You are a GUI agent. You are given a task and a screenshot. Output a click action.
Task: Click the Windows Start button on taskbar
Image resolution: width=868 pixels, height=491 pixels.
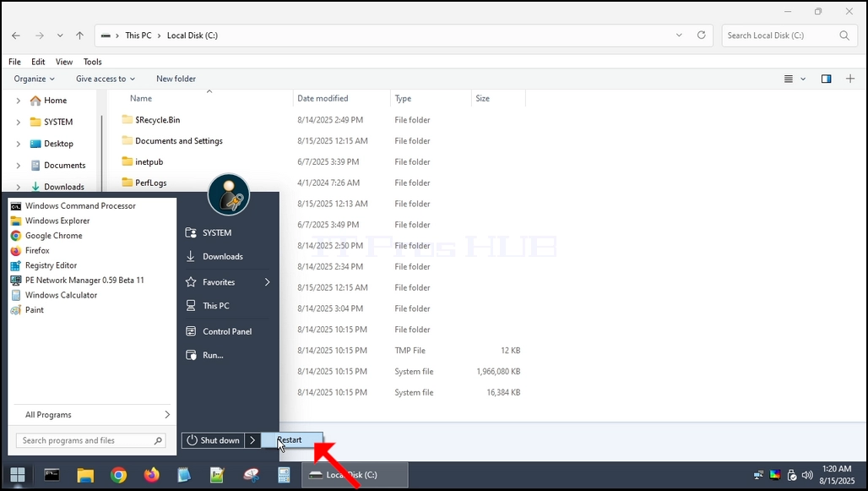point(18,475)
